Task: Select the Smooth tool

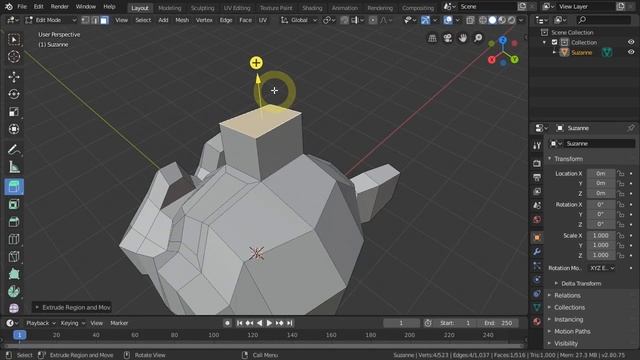Action: pos(14,308)
